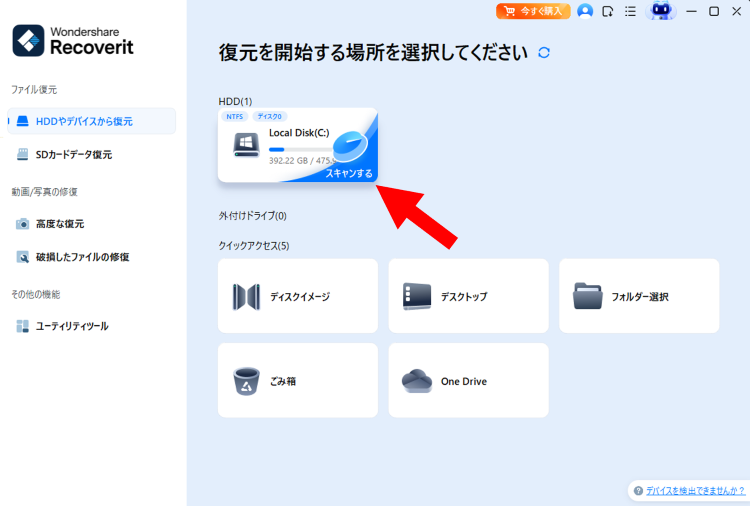Click the Local Disk(C:) usage bar
The height and width of the screenshot is (506, 750).
coord(301,150)
